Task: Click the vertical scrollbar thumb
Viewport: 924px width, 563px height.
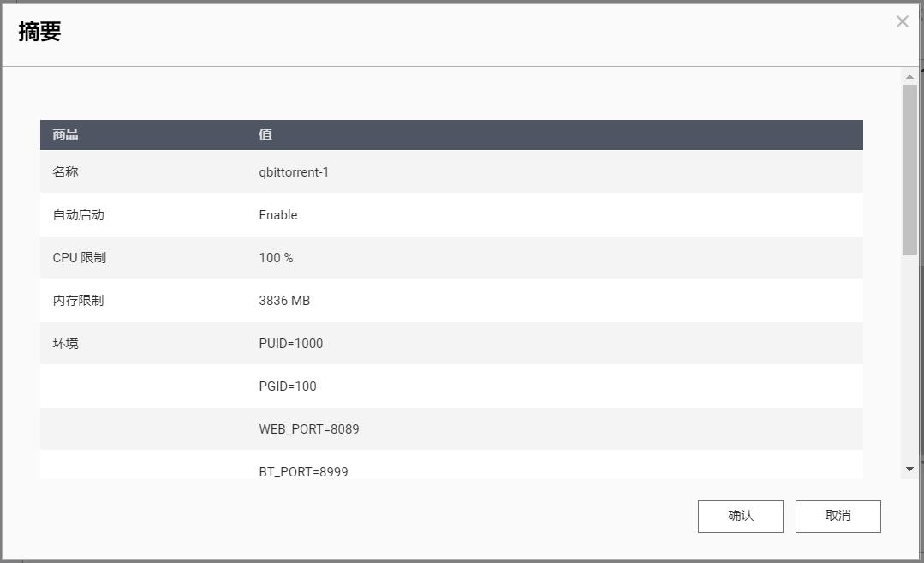Action: (909, 167)
